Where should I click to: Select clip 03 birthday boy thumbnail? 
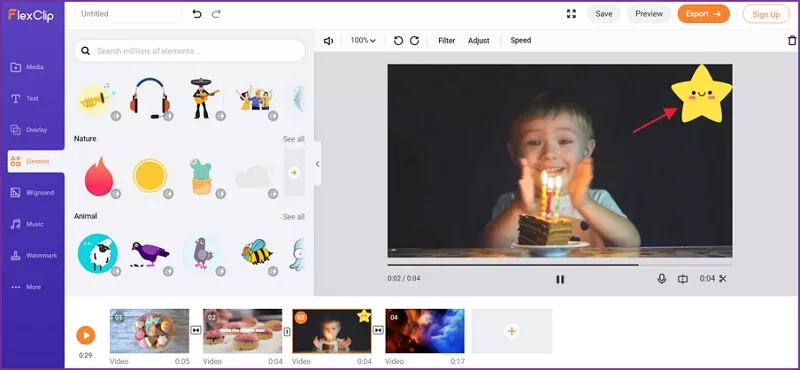pyautogui.click(x=332, y=331)
